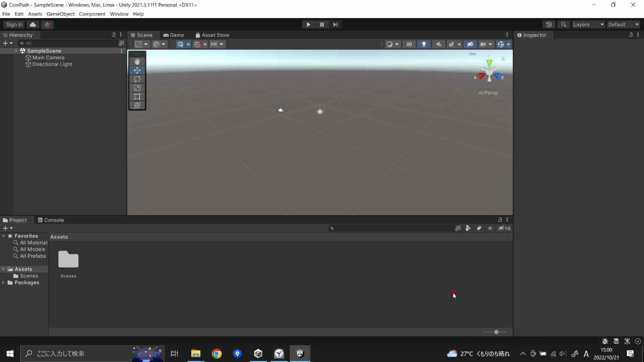This screenshot has width=644, height=362.
Task: Switch to the Console tab
Action: (51, 220)
